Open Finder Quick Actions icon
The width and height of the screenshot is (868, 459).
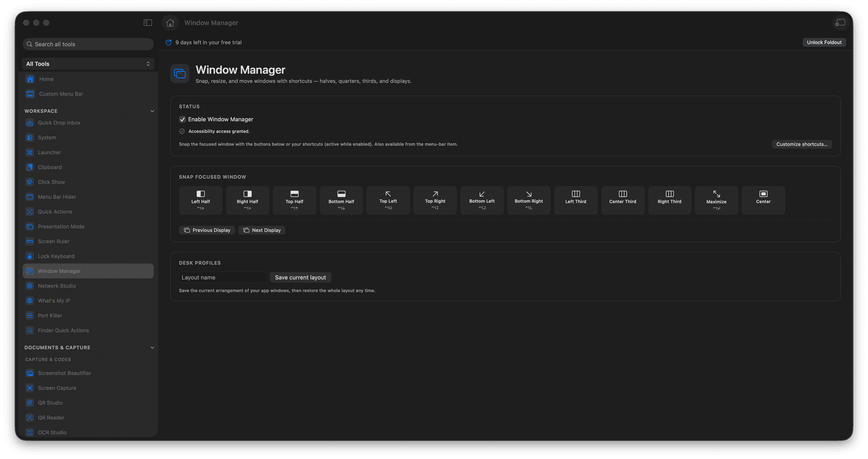pos(30,331)
